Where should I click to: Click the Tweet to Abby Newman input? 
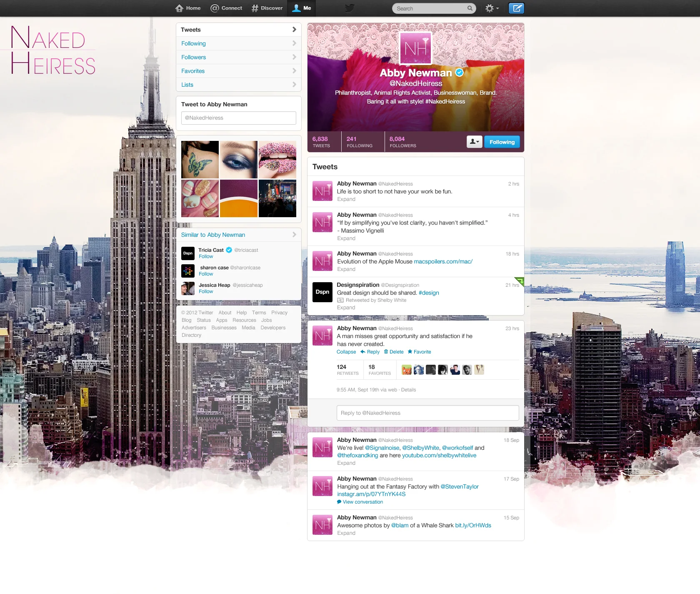[x=239, y=118]
